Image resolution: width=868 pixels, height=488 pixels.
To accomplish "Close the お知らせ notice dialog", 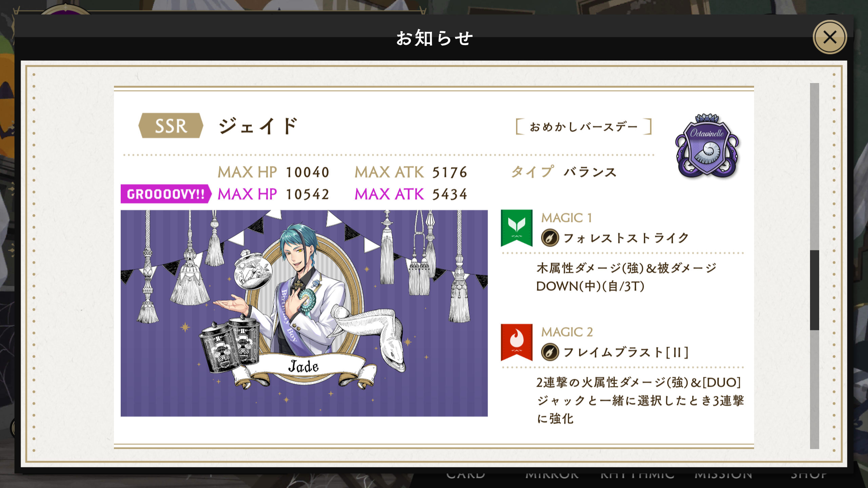I will point(829,37).
